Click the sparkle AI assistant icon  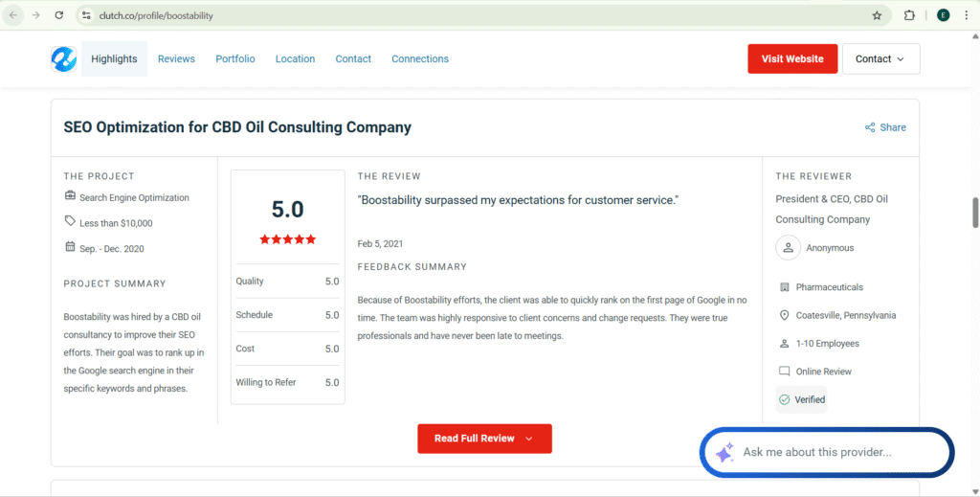coord(725,452)
